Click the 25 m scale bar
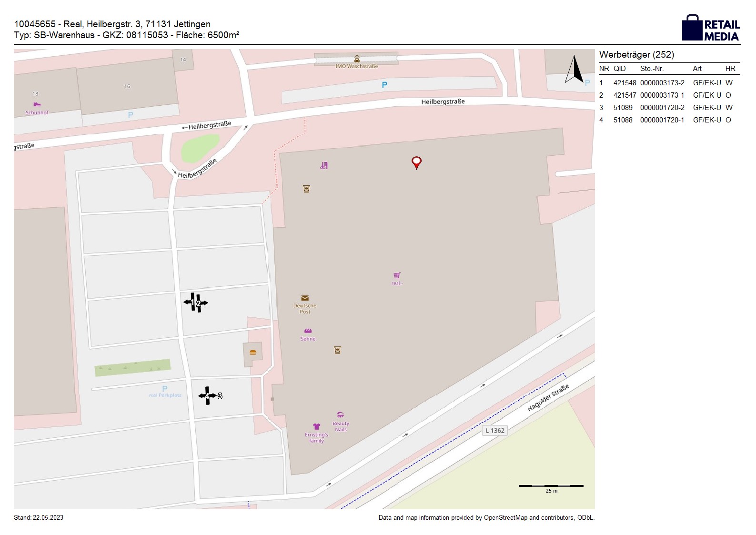 click(551, 486)
